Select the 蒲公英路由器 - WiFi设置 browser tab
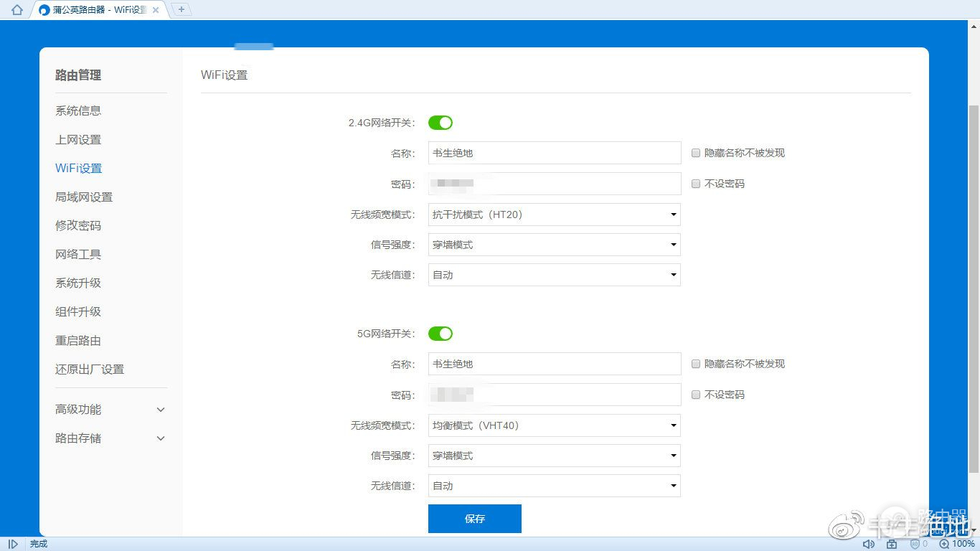The height and width of the screenshot is (551, 980). point(100,10)
